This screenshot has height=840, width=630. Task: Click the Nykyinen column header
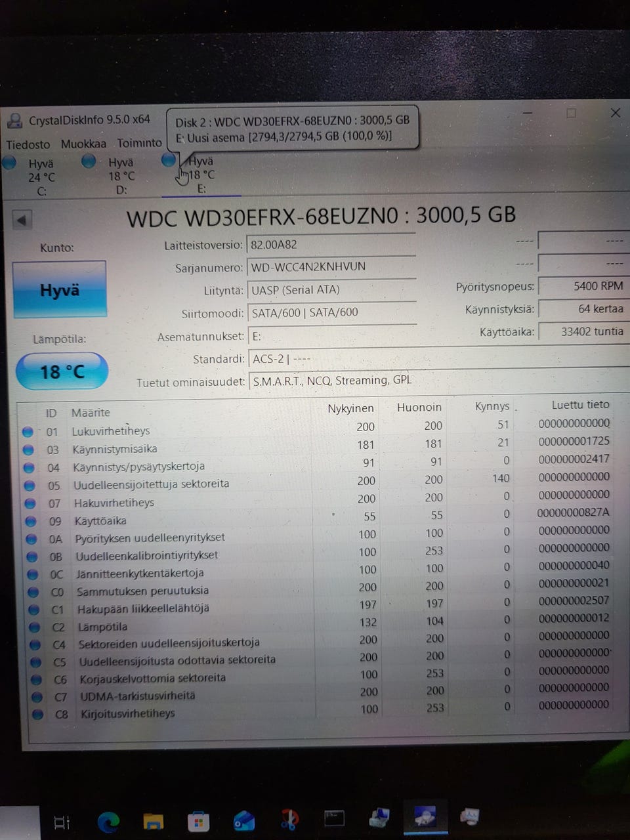pos(350,408)
